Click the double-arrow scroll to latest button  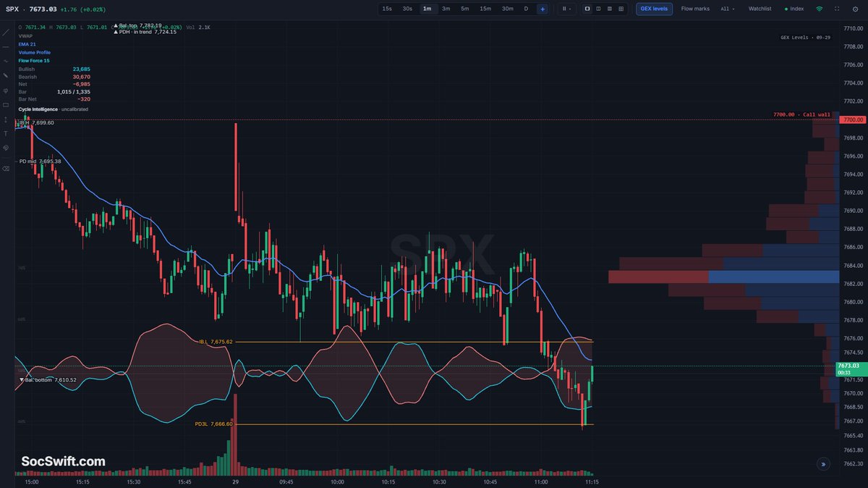click(x=822, y=464)
